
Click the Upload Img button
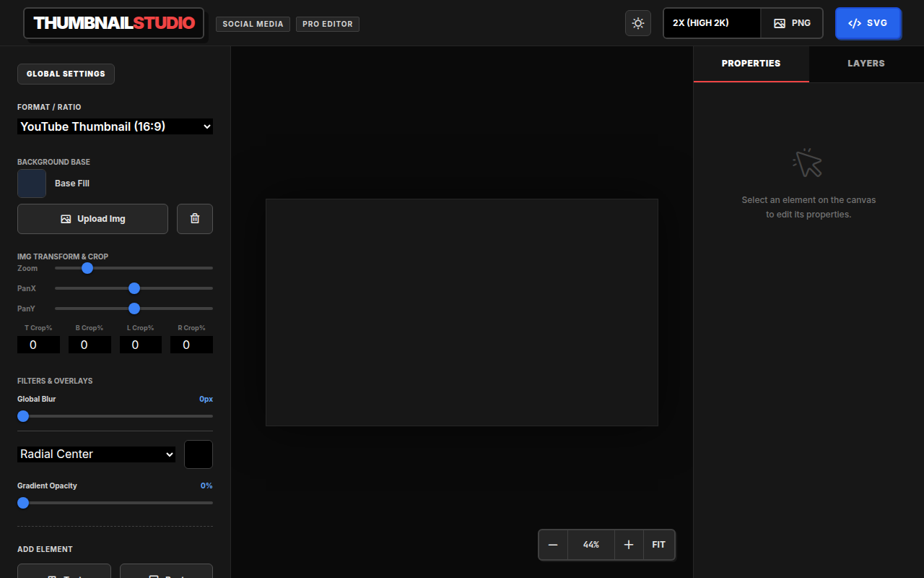92,219
